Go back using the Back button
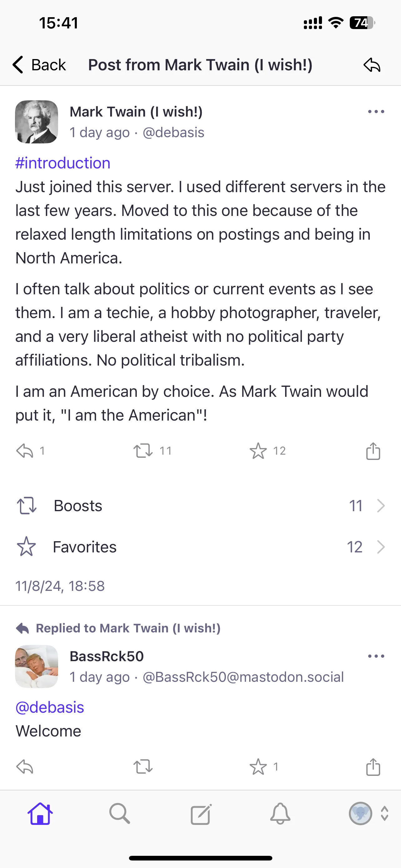Image resolution: width=401 pixels, height=868 pixels. pyautogui.click(x=39, y=65)
